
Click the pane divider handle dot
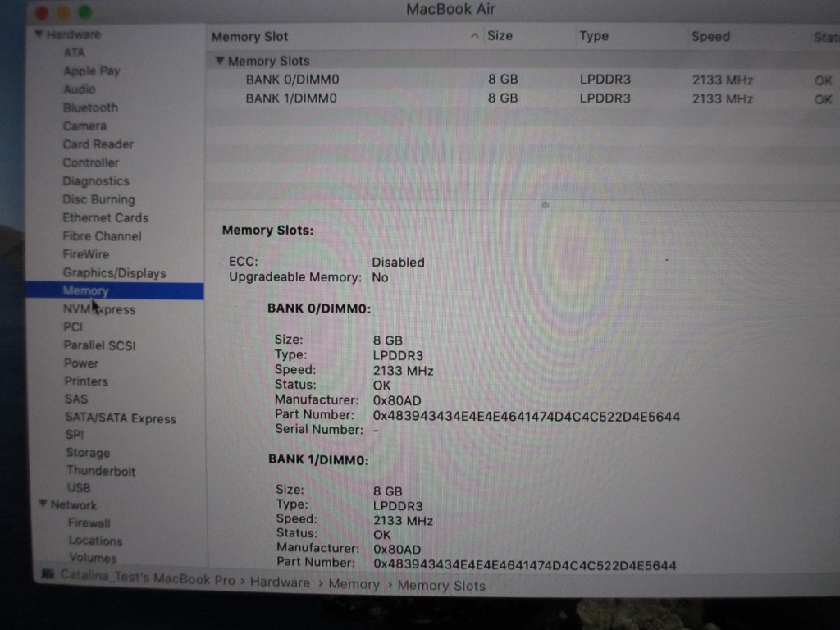(x=546, y=204)
